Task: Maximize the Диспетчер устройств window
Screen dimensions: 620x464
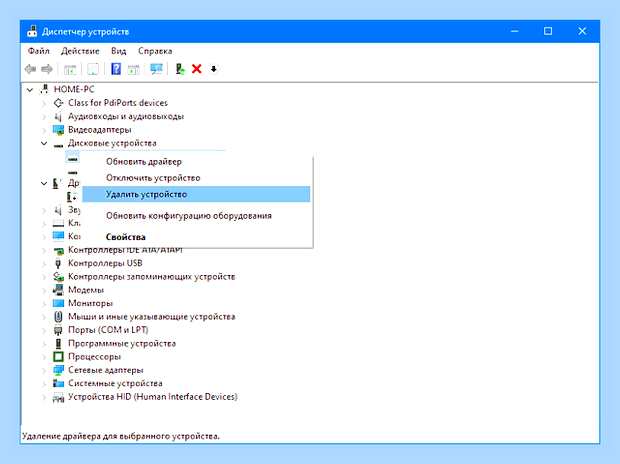Action: pos(548,31)
